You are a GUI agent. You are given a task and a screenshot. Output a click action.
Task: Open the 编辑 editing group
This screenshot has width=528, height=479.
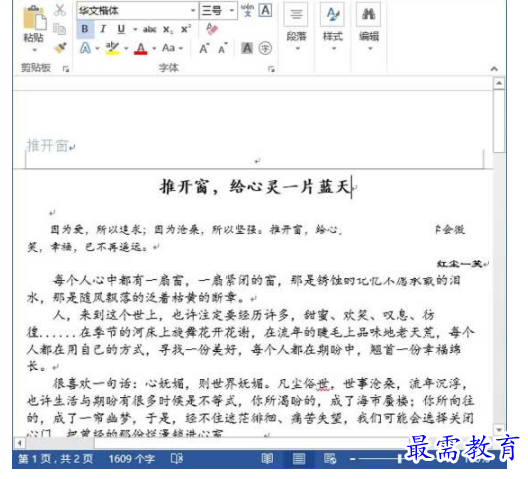369,27
